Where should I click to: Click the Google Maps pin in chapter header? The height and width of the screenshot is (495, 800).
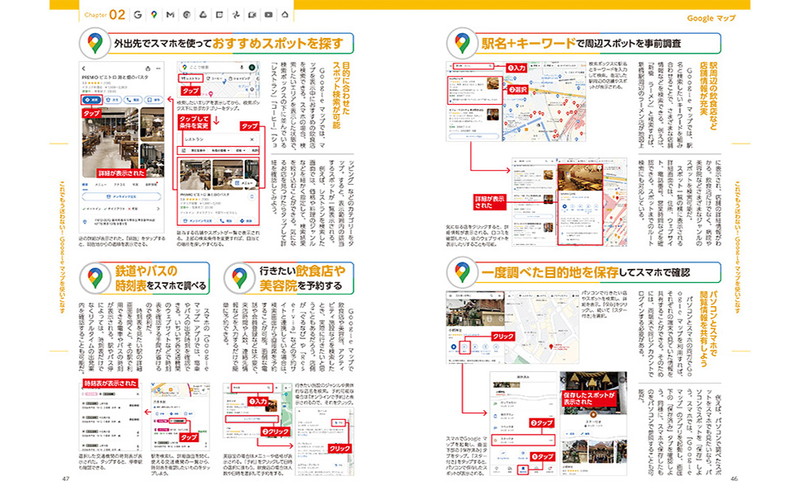click(154, 15)
